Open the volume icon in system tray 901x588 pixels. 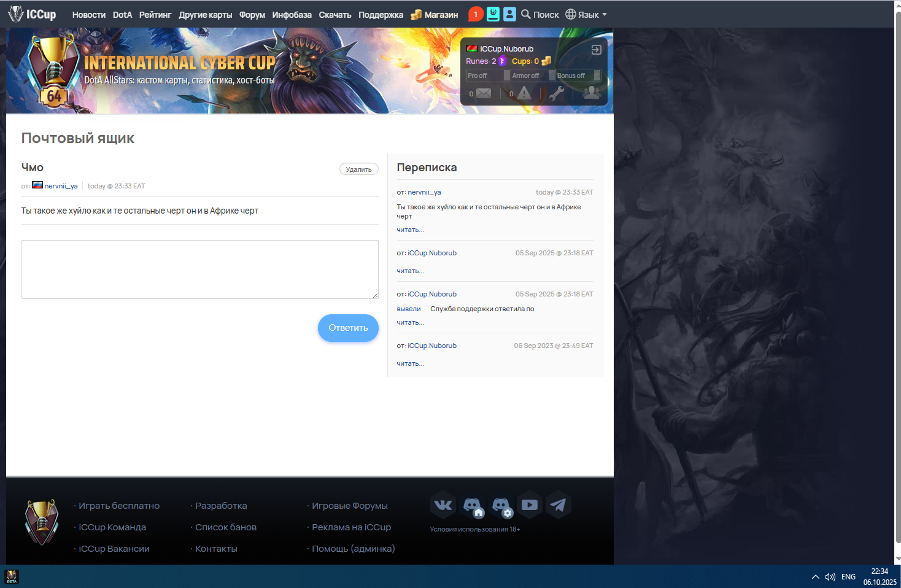[x=830, y=577]
